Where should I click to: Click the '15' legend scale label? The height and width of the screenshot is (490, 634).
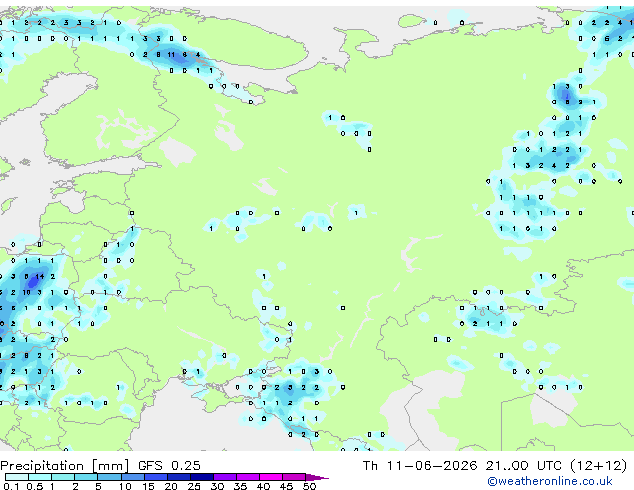point(148,486)
